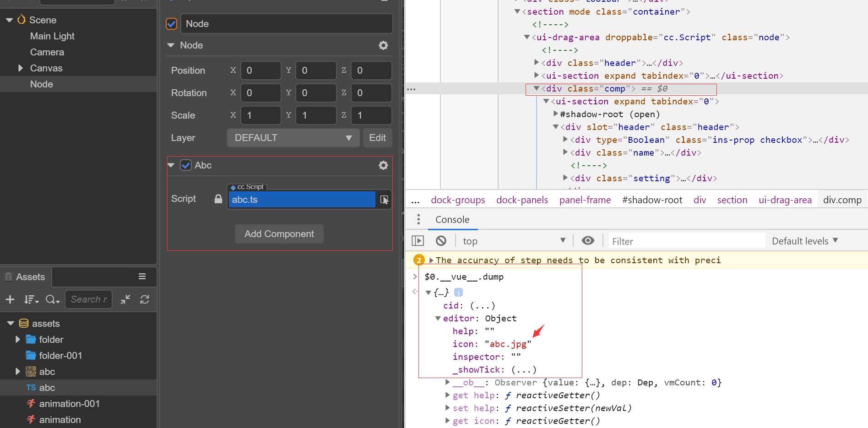Clear the DevTools console

(x=441, y=241)
